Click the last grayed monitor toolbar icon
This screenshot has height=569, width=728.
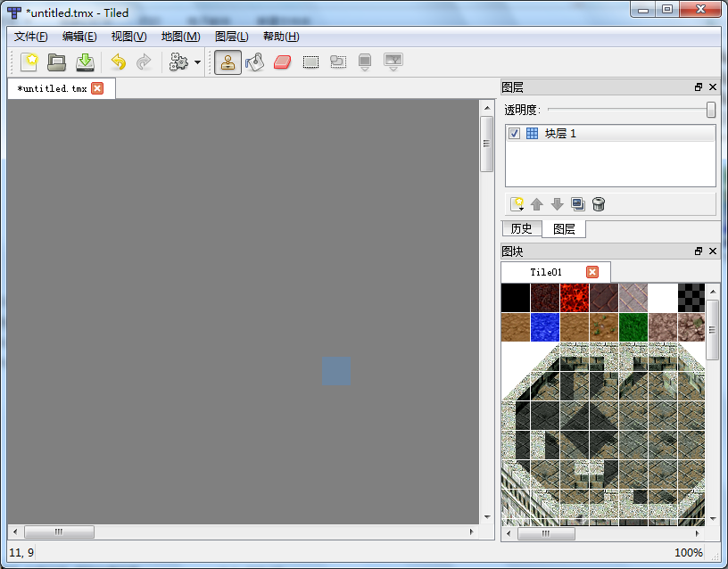[x=393, y=62]
